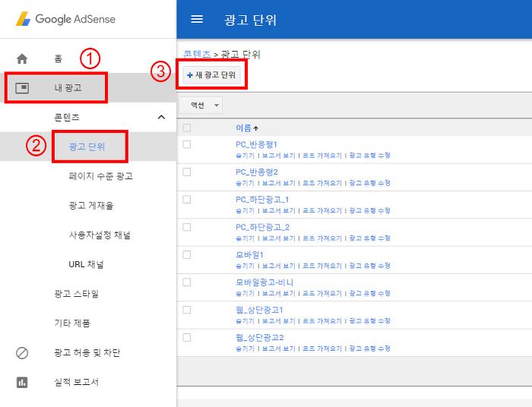This screenshot has height=407, width=532.
Task: Open the PC_반응형2 ad unit
Action: (x=257, y=172)
